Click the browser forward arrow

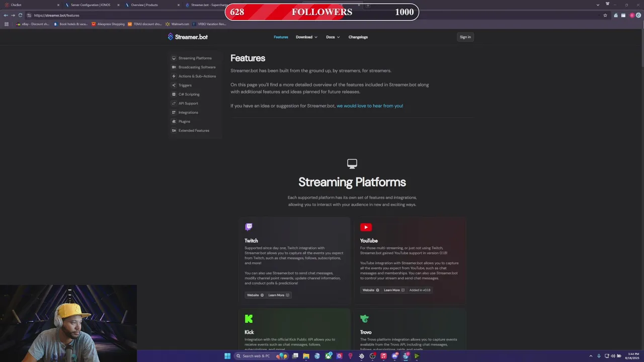13,15
